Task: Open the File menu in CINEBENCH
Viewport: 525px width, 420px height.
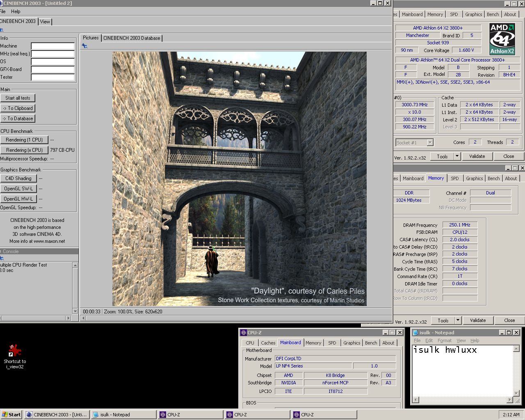Action: tap(3, 11)
